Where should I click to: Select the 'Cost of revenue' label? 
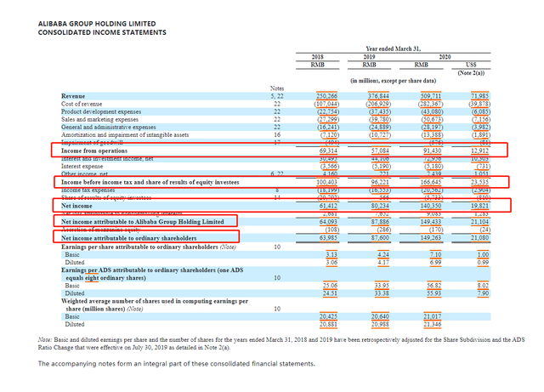coord(82,104)
